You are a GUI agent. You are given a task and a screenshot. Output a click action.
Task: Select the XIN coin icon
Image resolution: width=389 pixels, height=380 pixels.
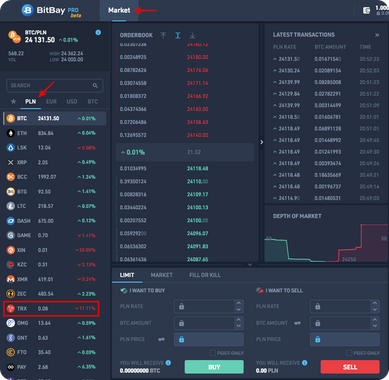[x=11, y=250]
